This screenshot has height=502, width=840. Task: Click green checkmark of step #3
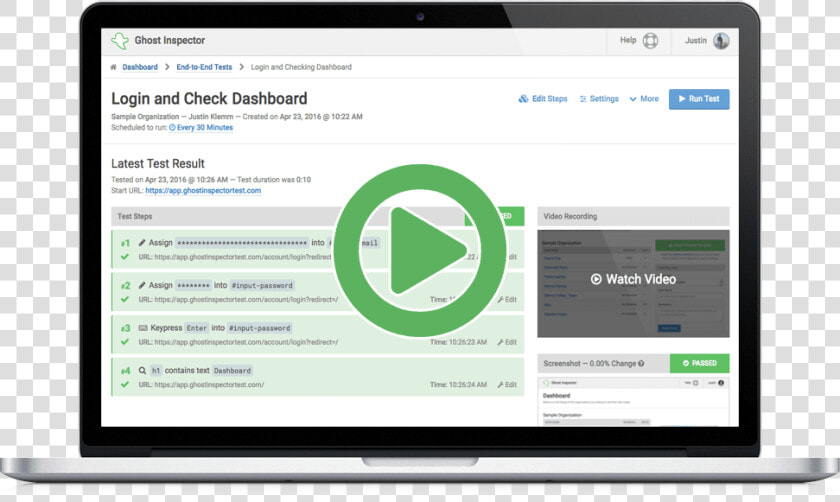pyautogui.click(x=125, y=342)
